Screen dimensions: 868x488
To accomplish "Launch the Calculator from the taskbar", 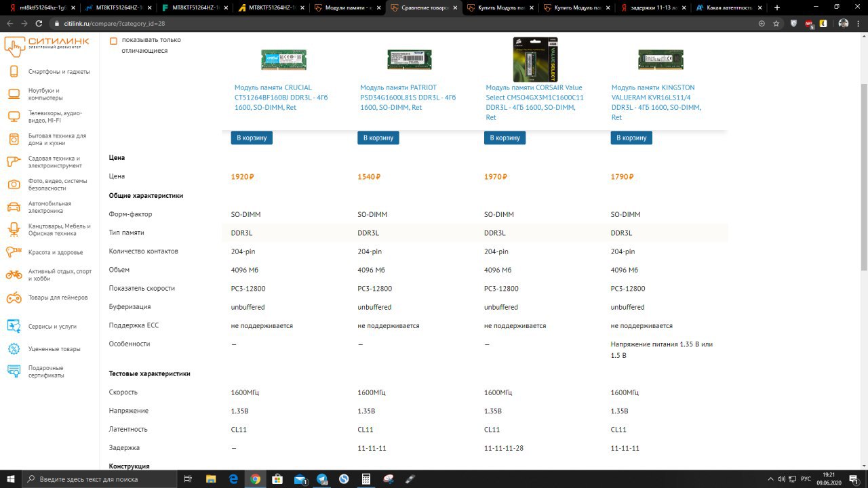I will click(x=366, y=479).
